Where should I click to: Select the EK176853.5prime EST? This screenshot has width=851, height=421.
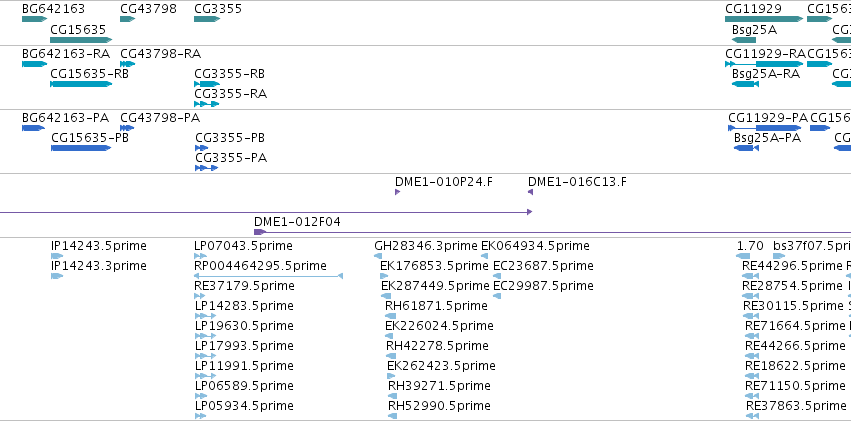pyautogui.click(x=384, y=276)
